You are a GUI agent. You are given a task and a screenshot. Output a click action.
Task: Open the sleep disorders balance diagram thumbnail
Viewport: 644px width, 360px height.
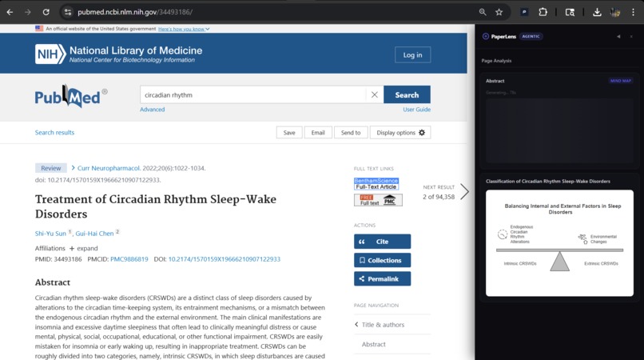[x=559, y=242]
